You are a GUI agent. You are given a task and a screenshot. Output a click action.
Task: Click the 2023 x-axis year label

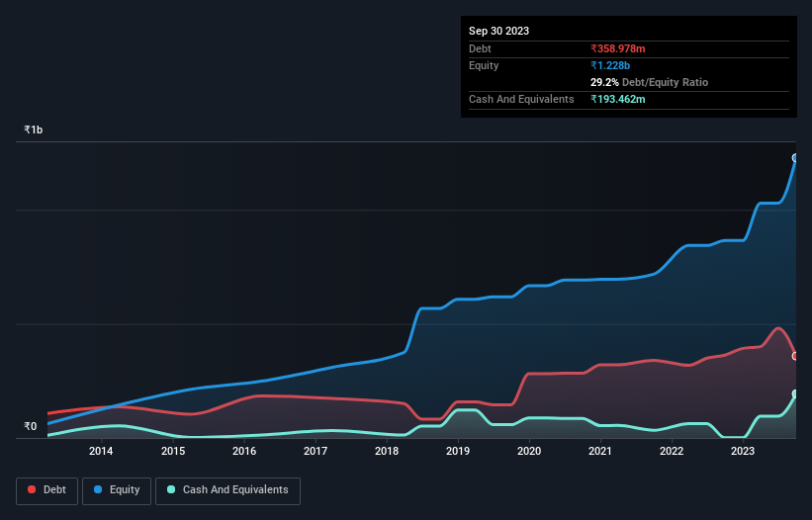pyautogui.click(x=743, y=451)
